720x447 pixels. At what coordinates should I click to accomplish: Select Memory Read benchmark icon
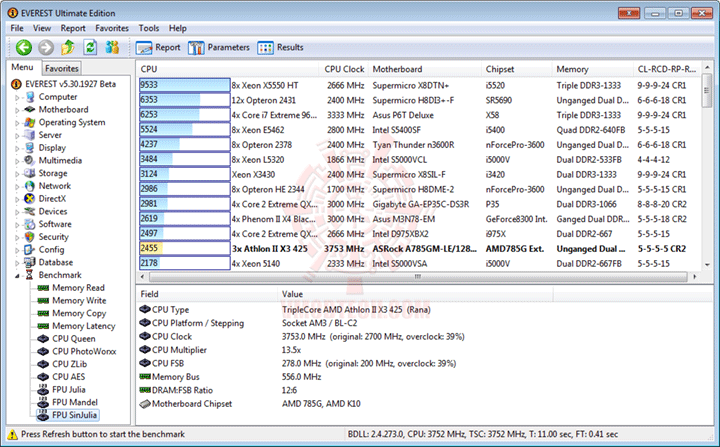[x=43, y=288]
